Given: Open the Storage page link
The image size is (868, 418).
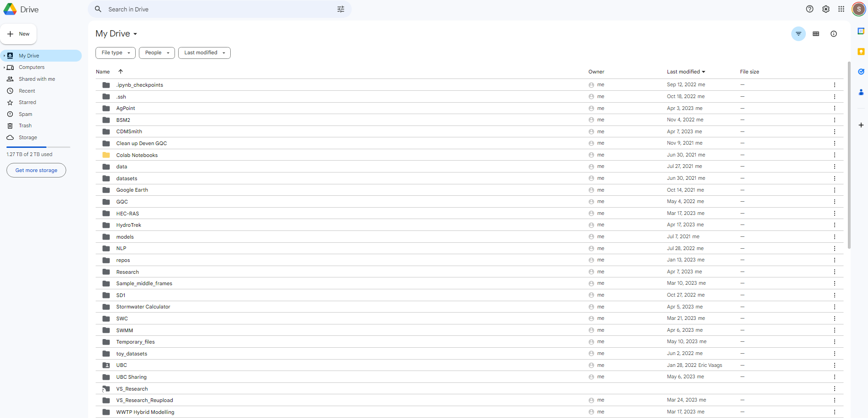Looking at the screenshot, I should (x=28, y=137).
